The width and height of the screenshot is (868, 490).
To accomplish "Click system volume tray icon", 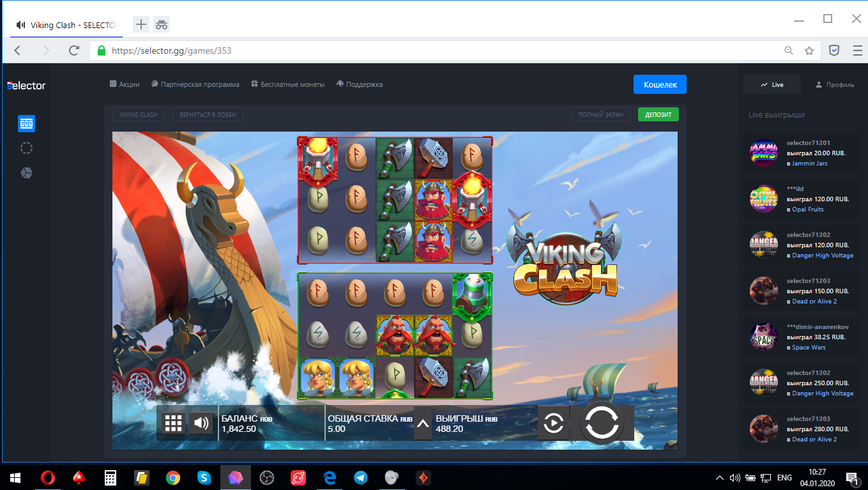I will pos(735,477).
